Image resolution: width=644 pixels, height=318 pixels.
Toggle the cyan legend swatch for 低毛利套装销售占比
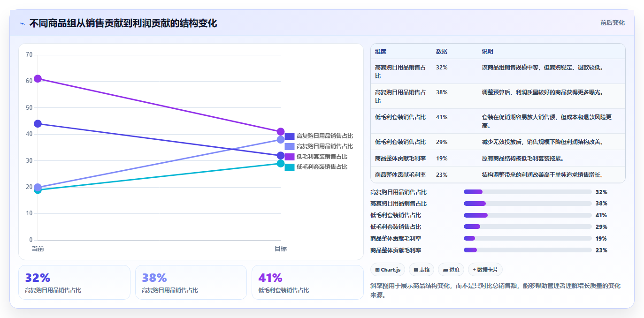coord(290,167)
